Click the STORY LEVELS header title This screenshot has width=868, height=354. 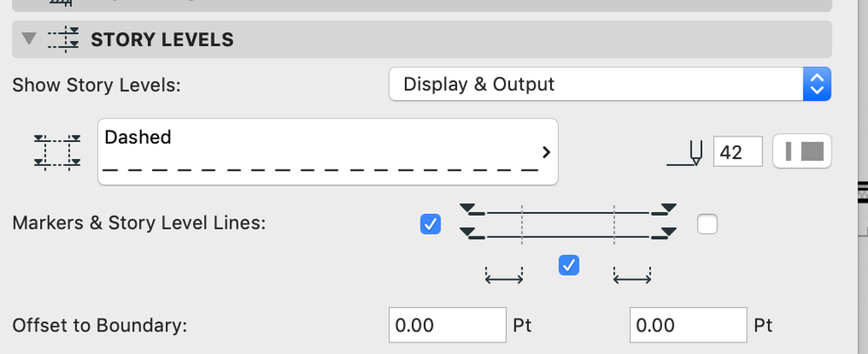162,39
